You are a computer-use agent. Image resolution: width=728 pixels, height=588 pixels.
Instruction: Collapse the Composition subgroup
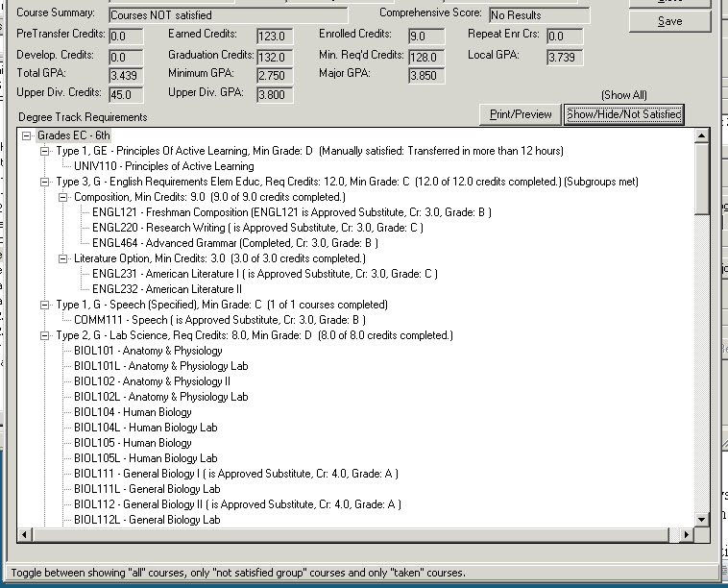tap(62, 197)
